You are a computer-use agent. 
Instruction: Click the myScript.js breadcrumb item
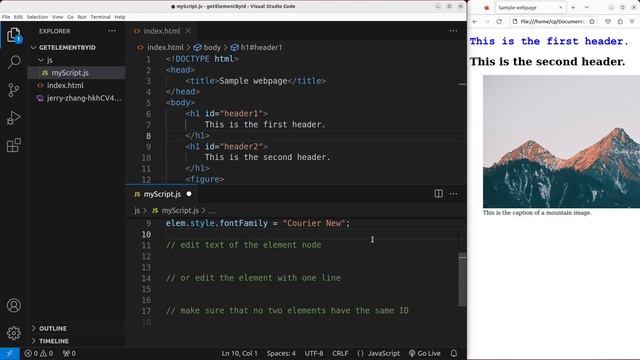[x=176, y=211]
